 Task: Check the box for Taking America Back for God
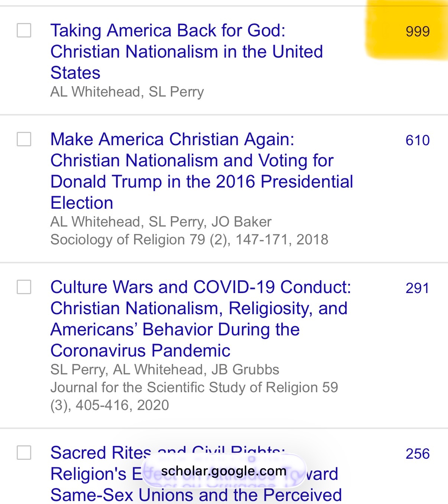[24, 30]
